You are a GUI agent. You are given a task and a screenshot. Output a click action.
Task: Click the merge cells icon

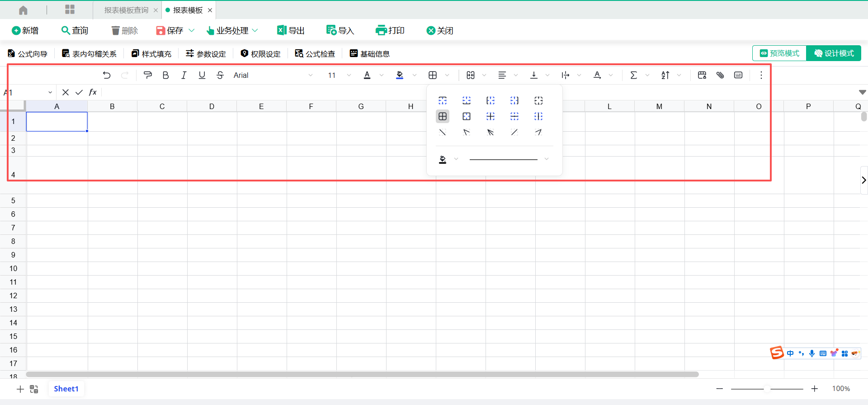pos(471,75)
